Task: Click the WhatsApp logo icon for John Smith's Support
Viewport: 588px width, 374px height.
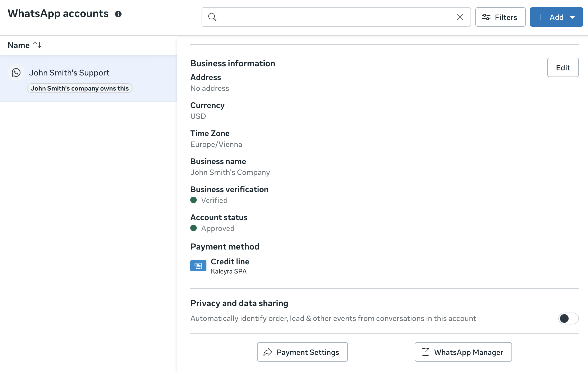Action: (16, 72)
